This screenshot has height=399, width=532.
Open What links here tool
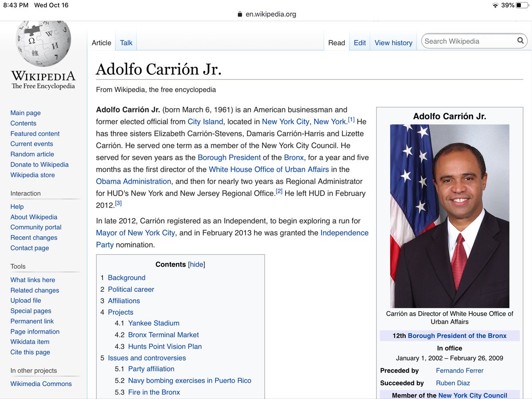33,280
